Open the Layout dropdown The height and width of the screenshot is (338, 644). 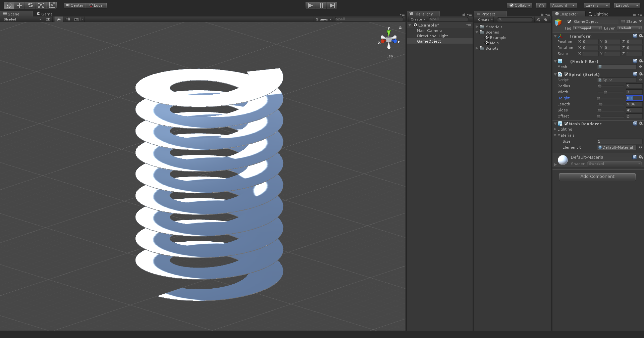coord(627,5)
